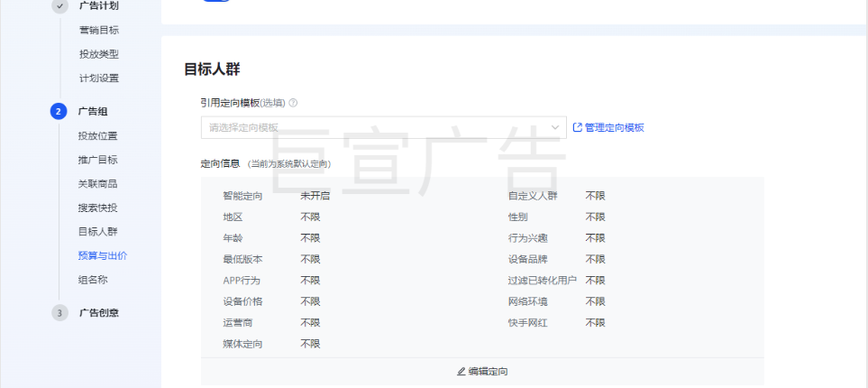Click 未开启 value for 智能定向
The image size is (868, 388).
315,196
